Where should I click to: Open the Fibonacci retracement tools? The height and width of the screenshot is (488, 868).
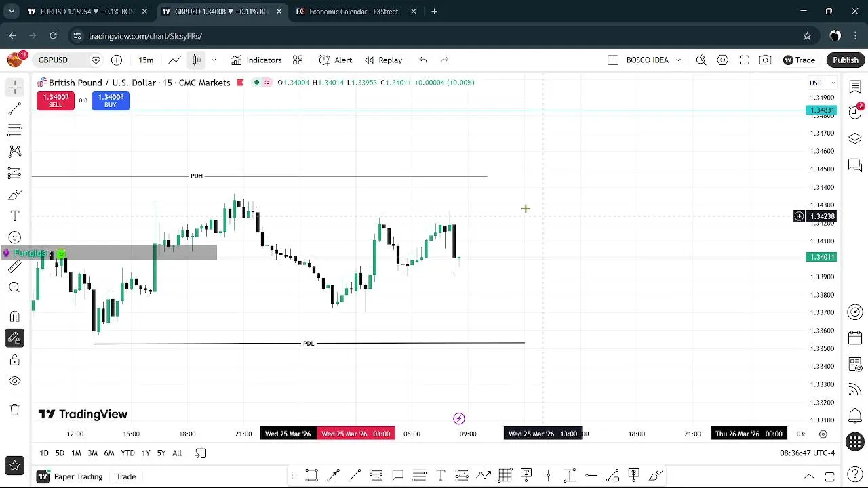[x=15, y=129]
